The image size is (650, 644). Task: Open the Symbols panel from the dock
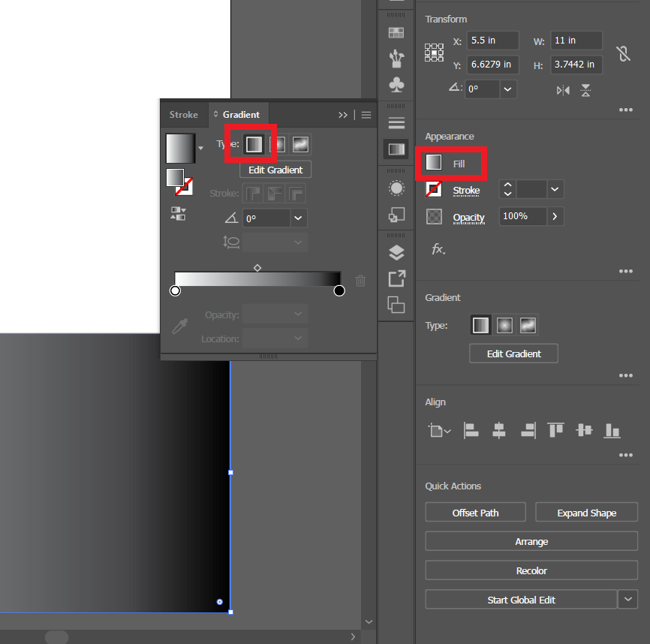(396, 85)
